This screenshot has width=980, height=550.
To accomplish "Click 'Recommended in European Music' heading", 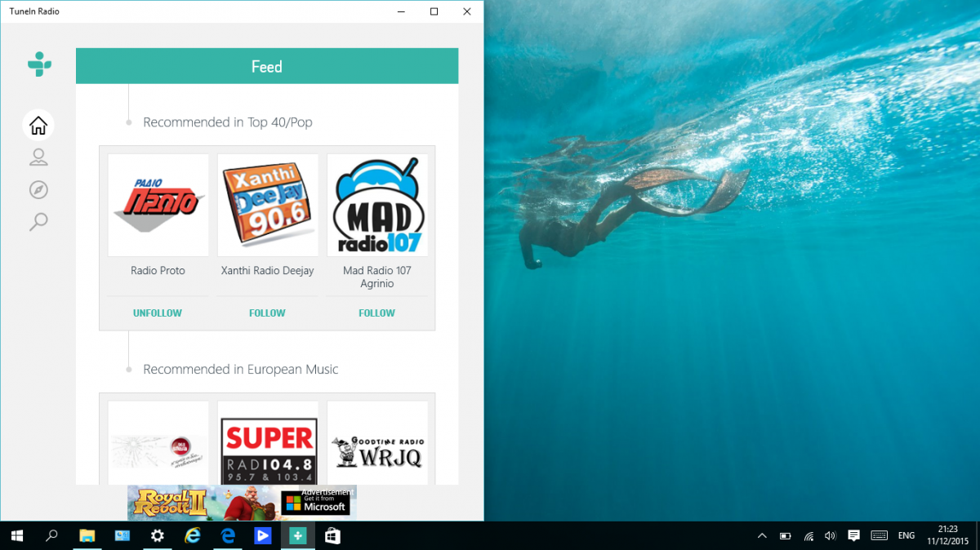I will (241, 369).
